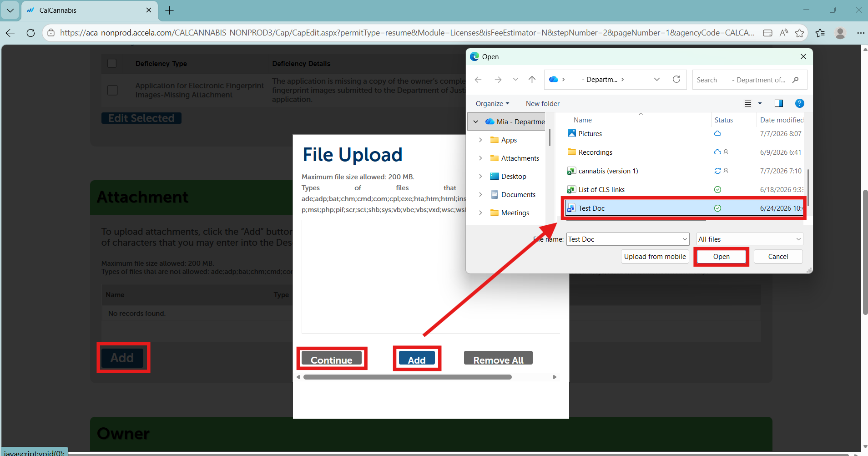
Task: Close the CalCannabis tab
Action: coord(149,10)
